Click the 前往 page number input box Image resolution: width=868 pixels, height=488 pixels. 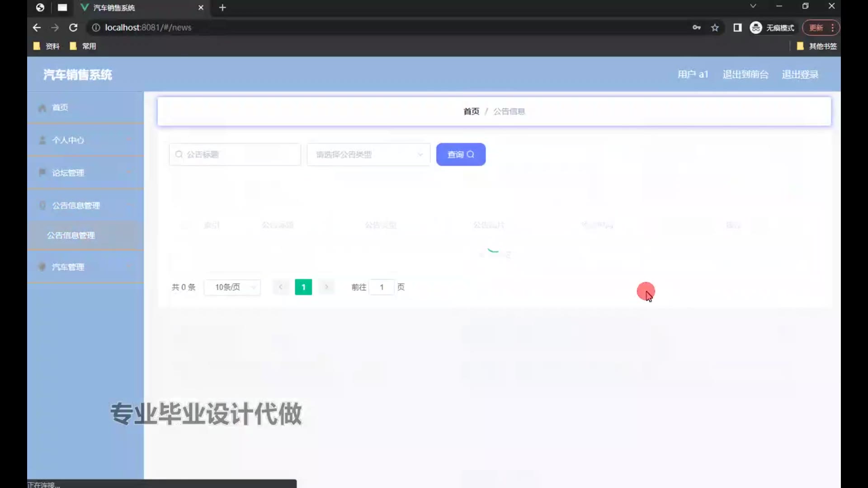coord(382,287)
